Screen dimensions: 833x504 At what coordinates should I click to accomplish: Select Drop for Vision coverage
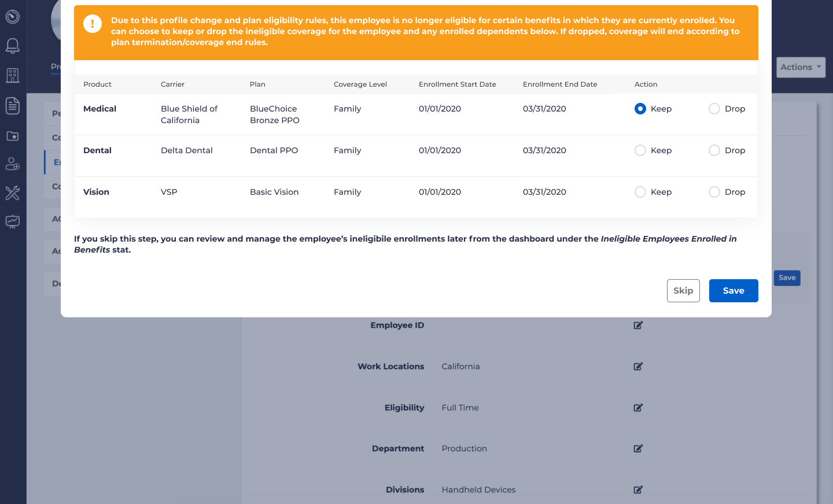point(714,192)
